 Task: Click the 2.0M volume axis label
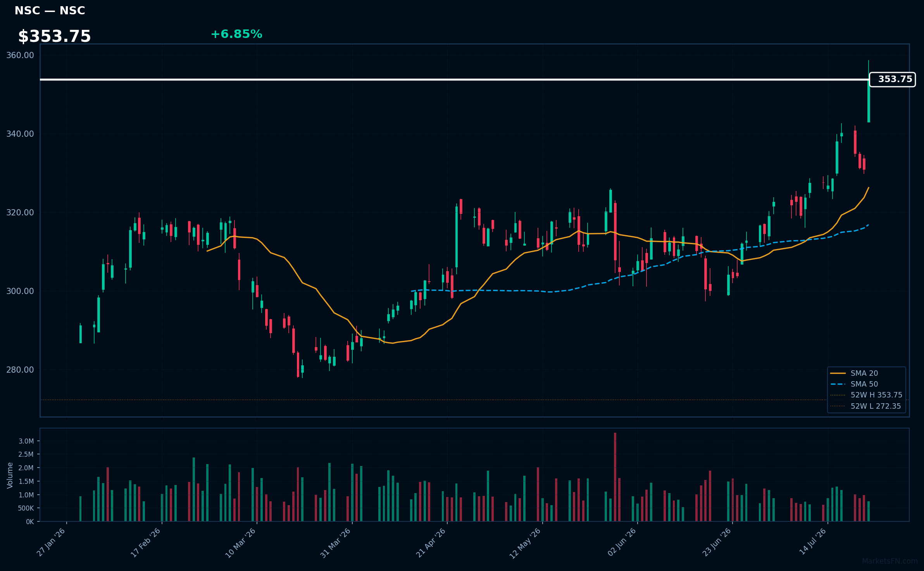[x=26, y=468]
